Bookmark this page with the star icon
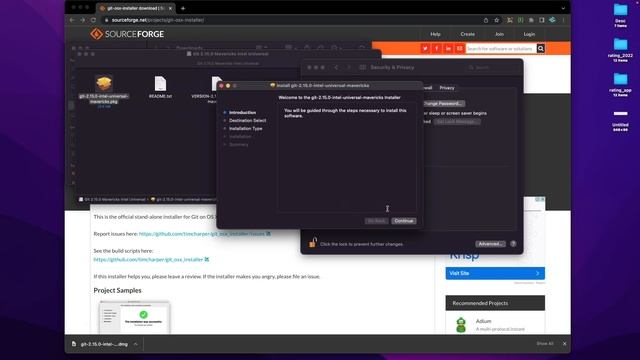The width and height of the screenshot is (640, 360). point(497,20)
